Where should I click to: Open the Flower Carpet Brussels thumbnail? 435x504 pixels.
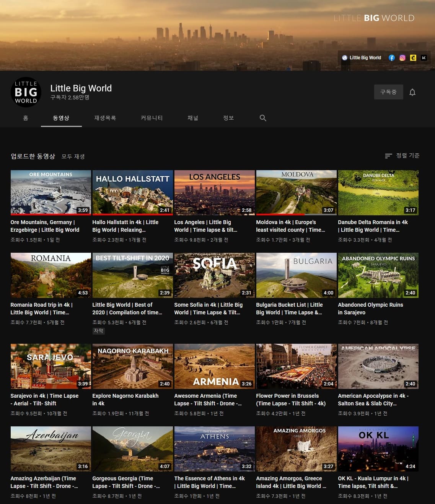pos(297,366)
